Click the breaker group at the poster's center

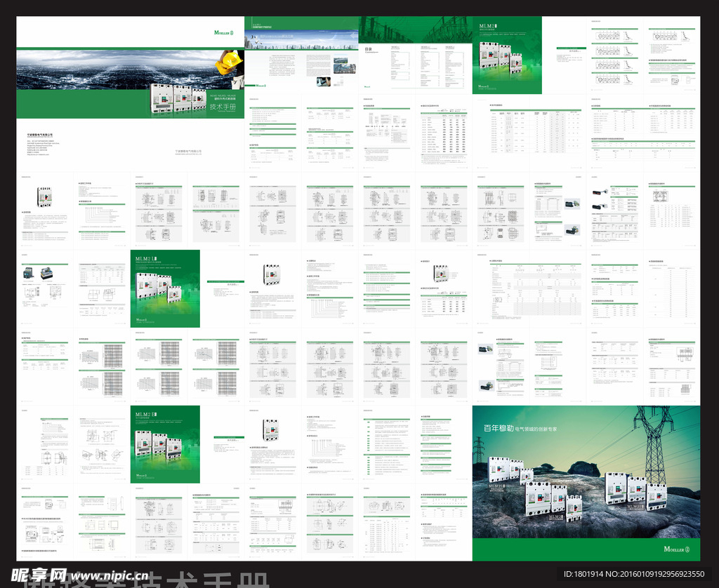pyautogui.click(x=553, y=500)
